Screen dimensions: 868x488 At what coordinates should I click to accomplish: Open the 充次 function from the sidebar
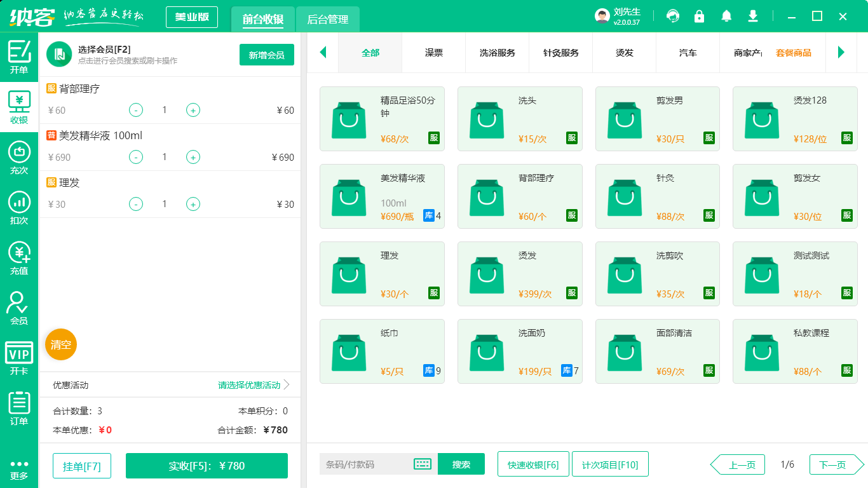click(x=19, y=155)
